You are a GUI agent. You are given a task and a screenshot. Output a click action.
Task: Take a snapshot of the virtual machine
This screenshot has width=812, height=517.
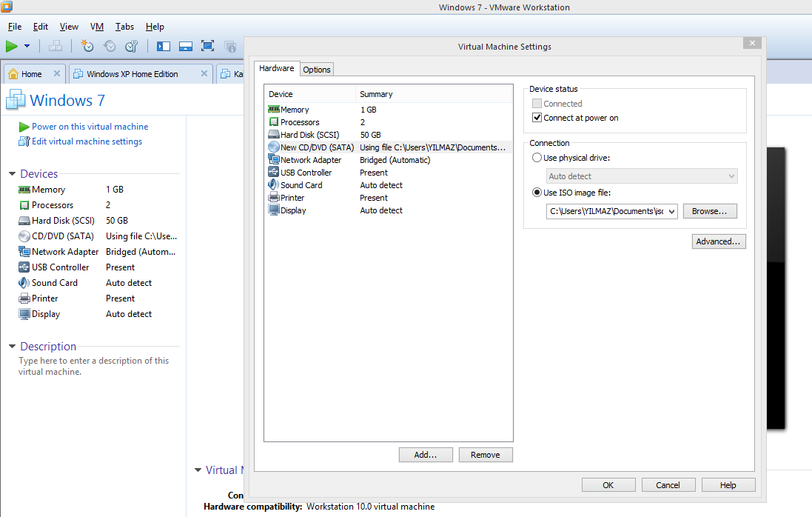click(x=87, y=47)
